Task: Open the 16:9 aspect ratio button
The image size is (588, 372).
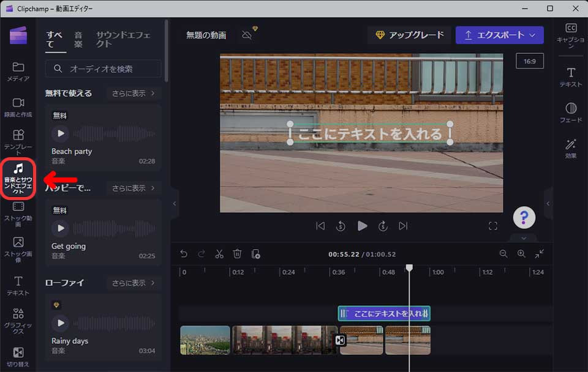Action: pos(529,61)
